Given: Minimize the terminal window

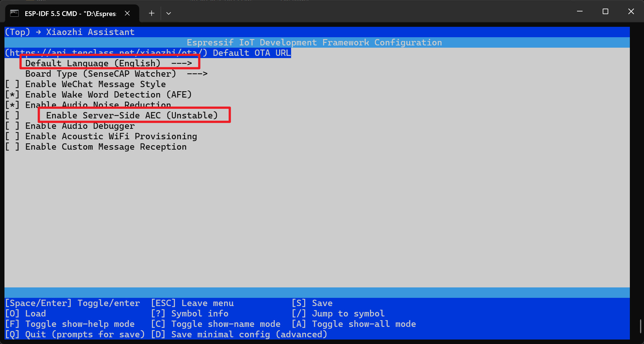Looking at the screenshot, I should (580, 12).
